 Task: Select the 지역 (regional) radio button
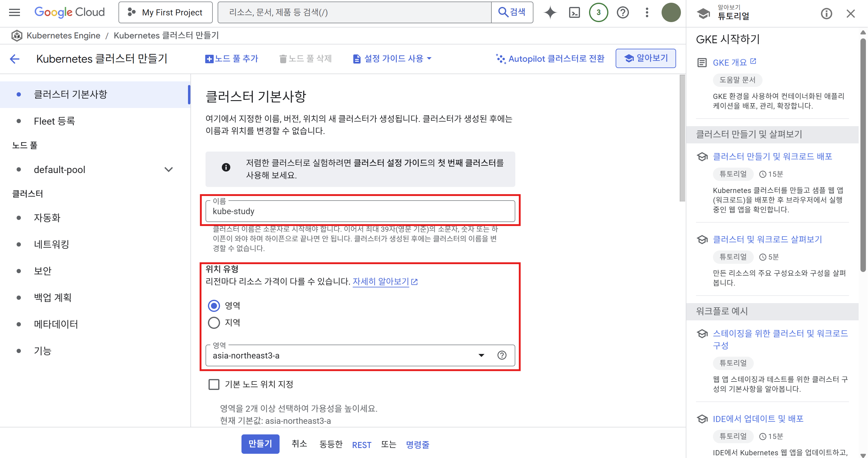pos(214,323)
